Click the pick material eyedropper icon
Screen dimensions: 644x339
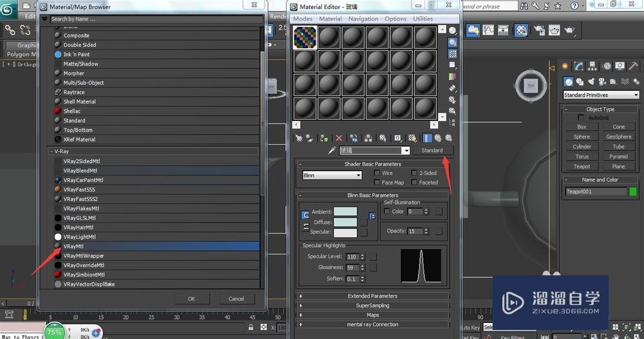[x=333, y=151]
